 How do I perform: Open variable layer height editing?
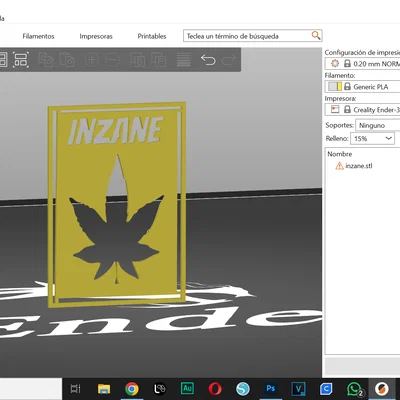184,60
